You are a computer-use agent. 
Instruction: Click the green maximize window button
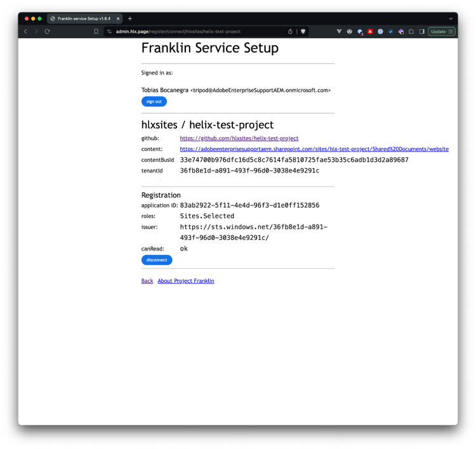coord(39,18)
